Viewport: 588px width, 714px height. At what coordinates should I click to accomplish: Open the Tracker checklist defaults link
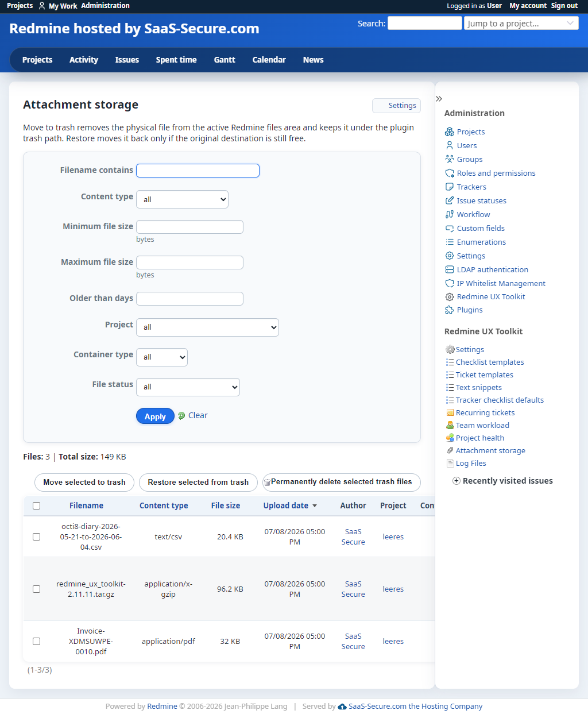(500, 400)
